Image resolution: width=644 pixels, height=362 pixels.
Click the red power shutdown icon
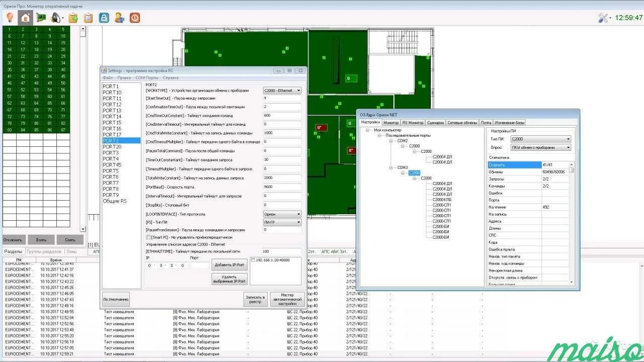(x=135, y=18)
